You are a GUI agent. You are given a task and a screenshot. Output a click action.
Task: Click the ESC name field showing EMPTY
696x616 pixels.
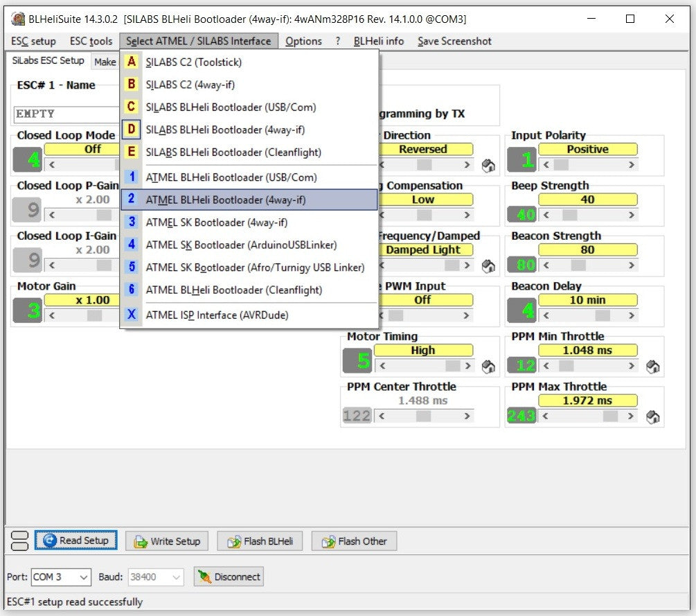pos(66,114)
